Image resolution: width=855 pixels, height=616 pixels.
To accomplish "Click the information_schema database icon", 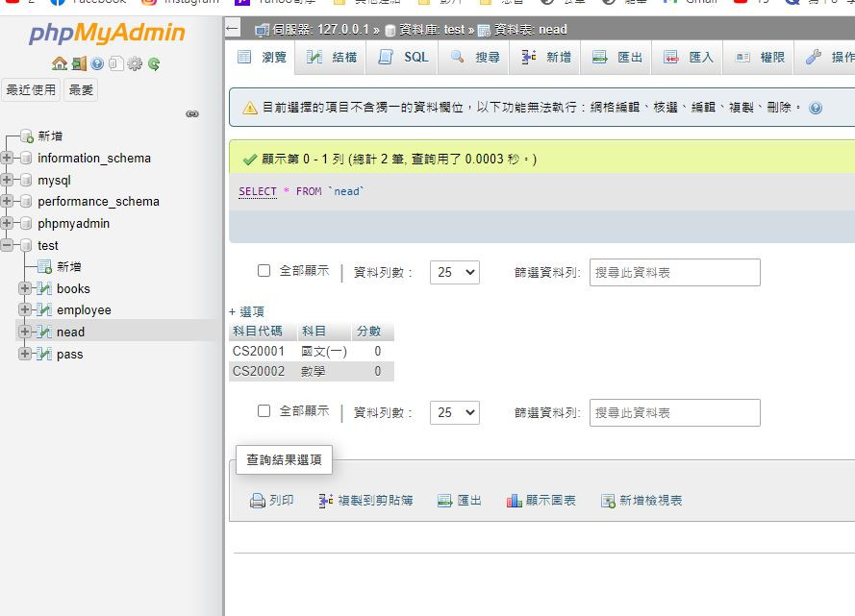I will 26,158.
